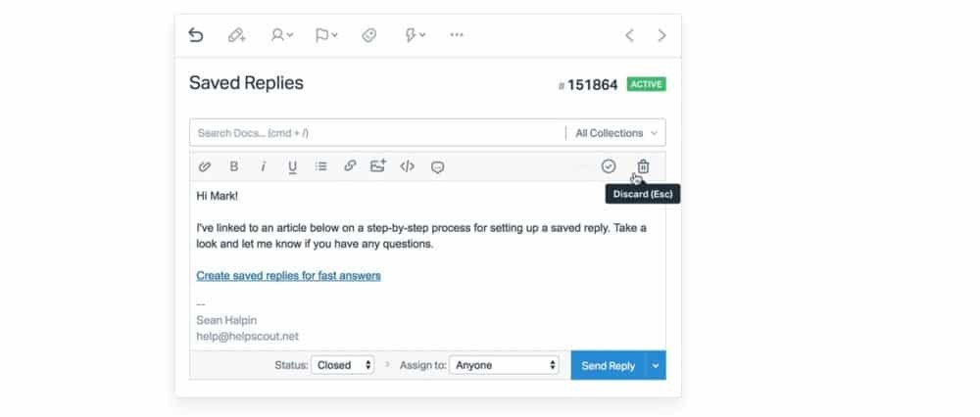This screenshot has width=980, height=417.
Task: Toggle underline formatting
Action: click(x=292, y=166)
